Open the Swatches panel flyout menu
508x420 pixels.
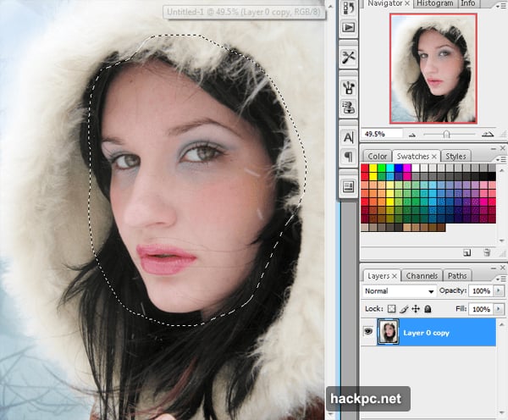click(x=500, y=159)
